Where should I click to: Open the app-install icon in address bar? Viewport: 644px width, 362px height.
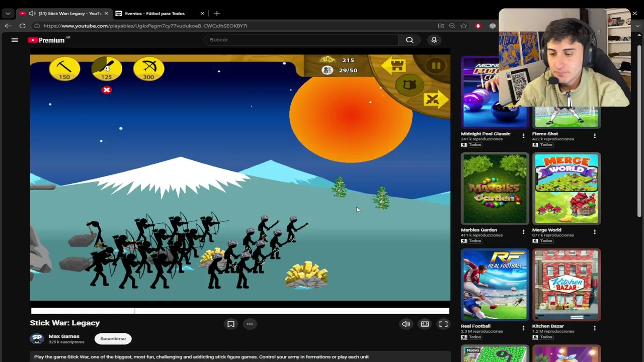(x=441, y=26)
